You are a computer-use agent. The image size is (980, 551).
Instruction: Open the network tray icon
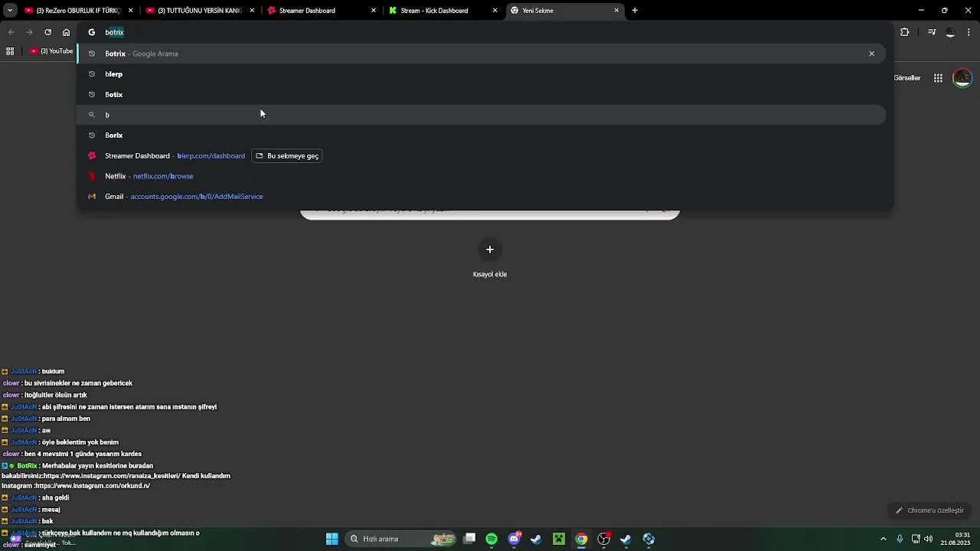click(x=916, y=539)
